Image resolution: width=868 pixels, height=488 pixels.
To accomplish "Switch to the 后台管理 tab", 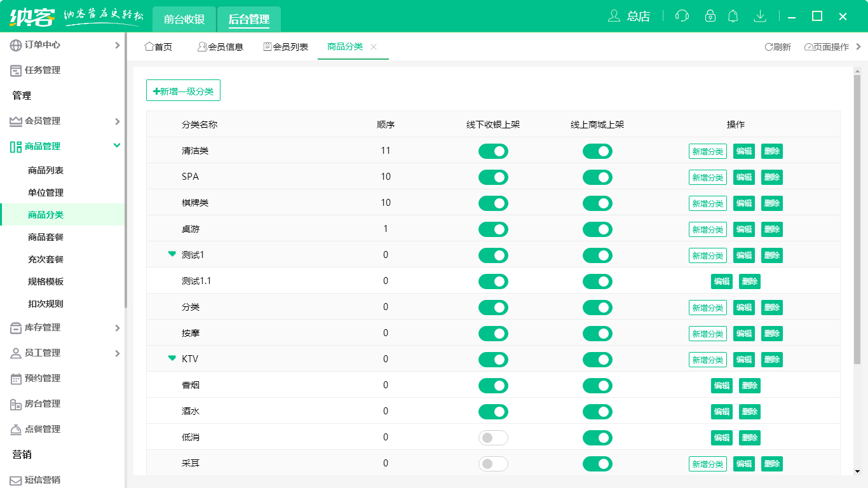I will point(249,19).
